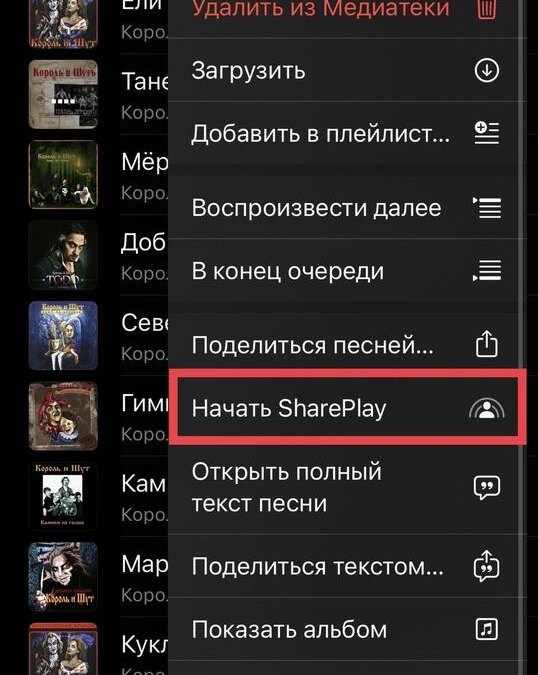This screenshot has height=675, width=538.
Task: Tap the blue album cover beside Севе
Action: pyautogui.click(x=63, y=336)
